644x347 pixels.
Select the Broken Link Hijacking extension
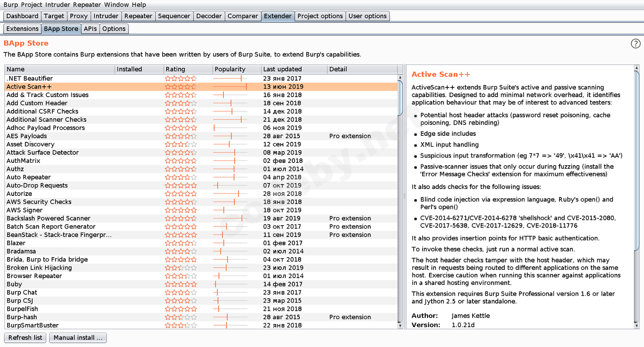(201, 268)
